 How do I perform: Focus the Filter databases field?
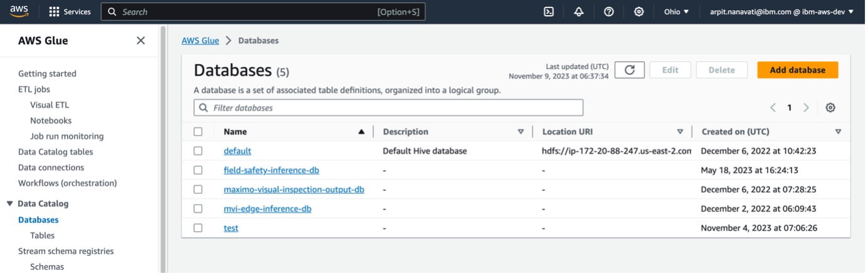[388, 108]
